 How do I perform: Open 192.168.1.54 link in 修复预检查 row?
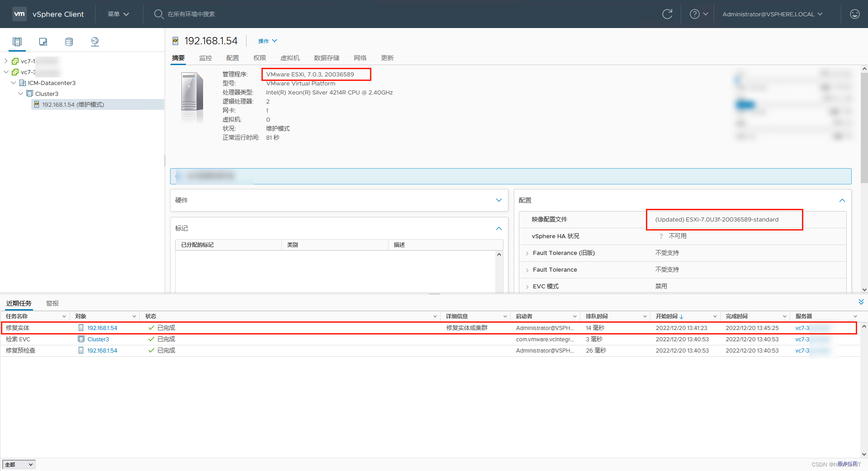click(102, 350)
